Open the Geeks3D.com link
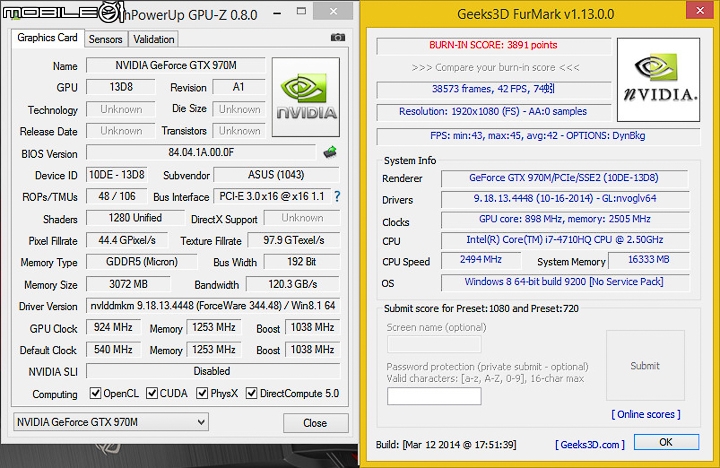The width and height of the screenshot is (720, 468). (590, 444)
